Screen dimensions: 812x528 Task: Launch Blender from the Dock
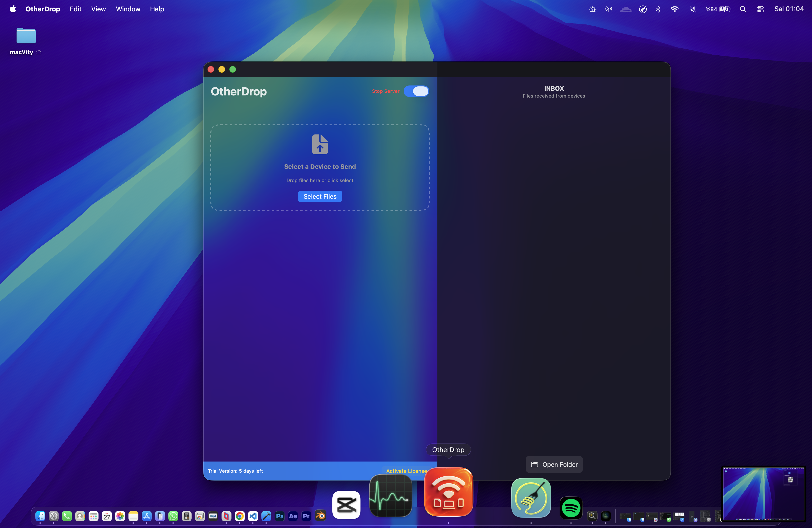point(320,516)
